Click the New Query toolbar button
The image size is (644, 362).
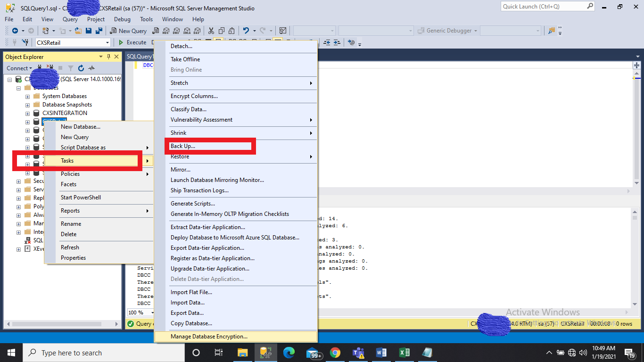coord(129,31)
